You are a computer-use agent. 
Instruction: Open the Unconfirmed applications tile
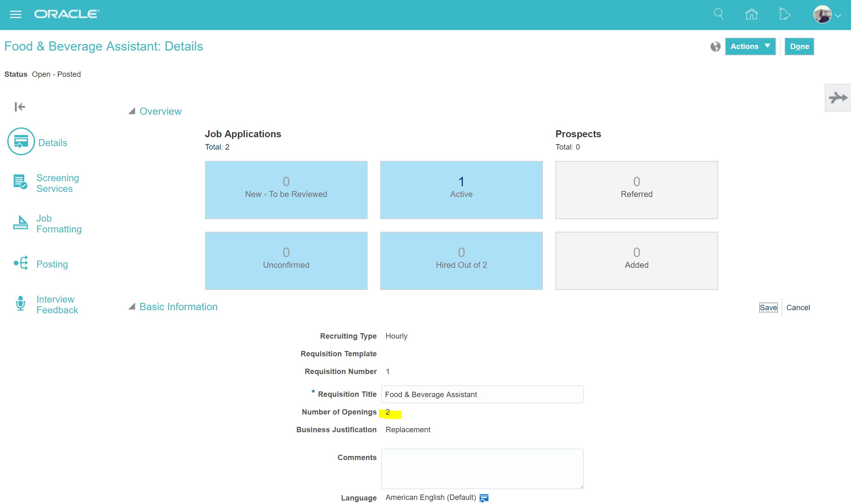coord(286,261)
